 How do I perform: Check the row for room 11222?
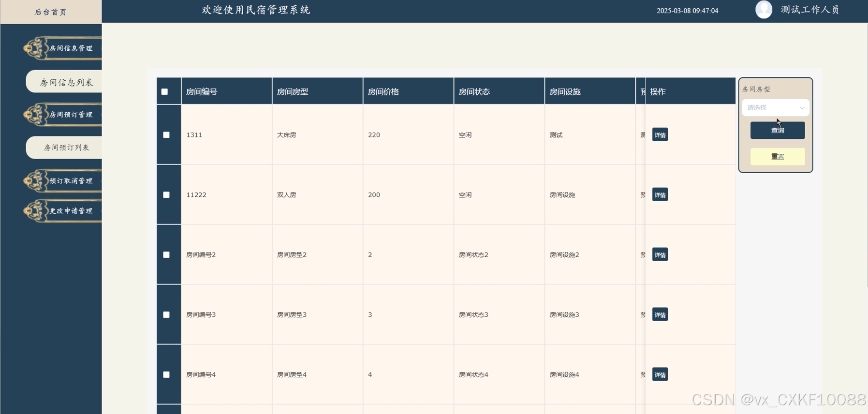(166, 195)
